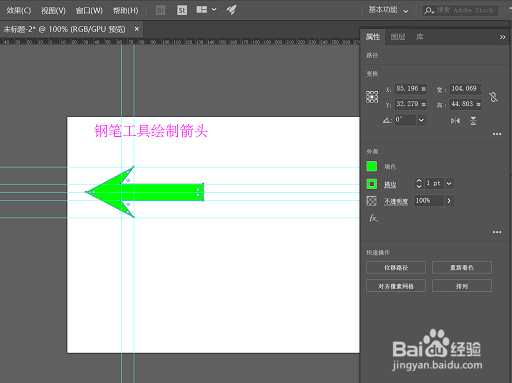Switch to the 库 panel tab
This screenshot has width=512, height=383.
[420, 37]
